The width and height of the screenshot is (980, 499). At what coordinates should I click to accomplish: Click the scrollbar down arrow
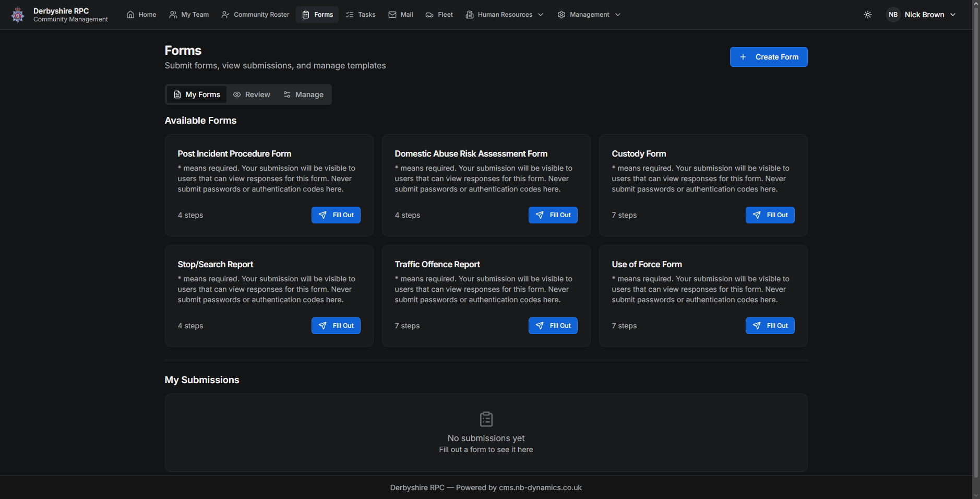[976, 495]
